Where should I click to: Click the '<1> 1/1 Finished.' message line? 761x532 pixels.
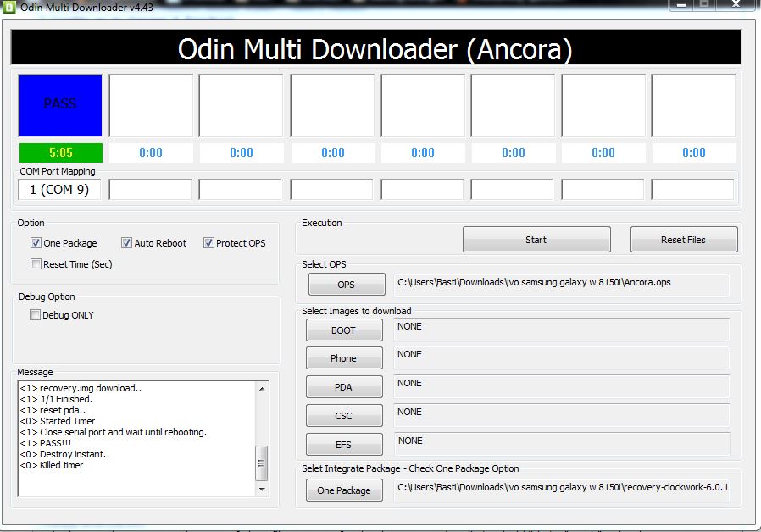coord(56,399)
